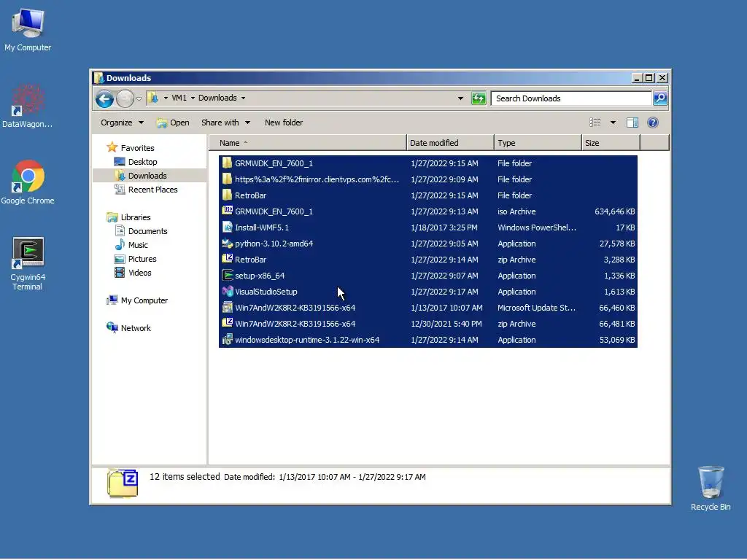Click the green Refresh button in address bar
747x560 pixels.
pyautogui.click(x=479, y=98)
